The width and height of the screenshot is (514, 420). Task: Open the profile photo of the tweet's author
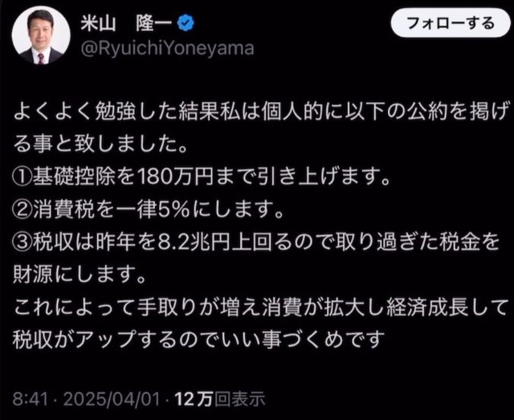[41, 35]
